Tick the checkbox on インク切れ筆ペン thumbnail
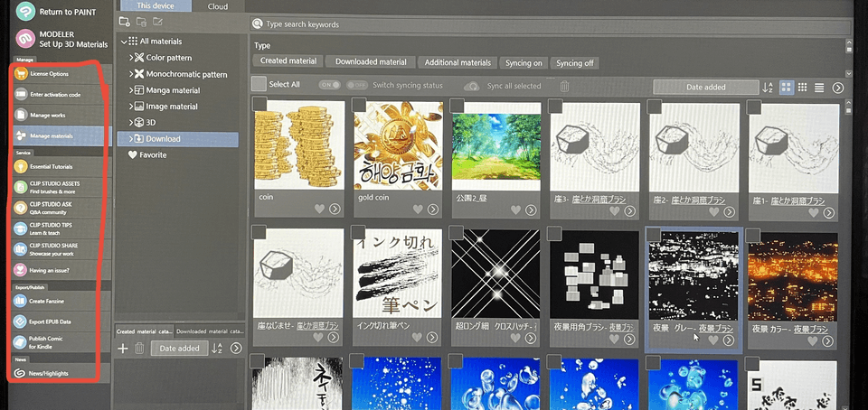 point(358,233)
